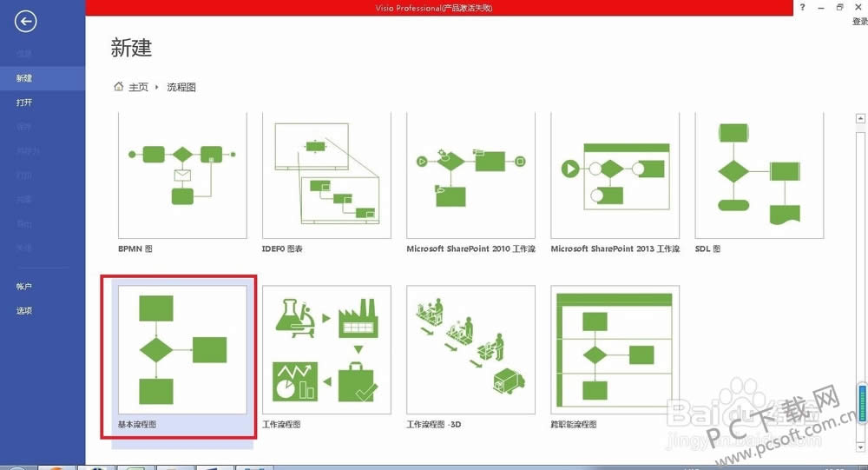Open the SDL 图 template
Image resolution: width=868 pixels, height=470 pixels.
pyautogui.click(x=759, y=175)
